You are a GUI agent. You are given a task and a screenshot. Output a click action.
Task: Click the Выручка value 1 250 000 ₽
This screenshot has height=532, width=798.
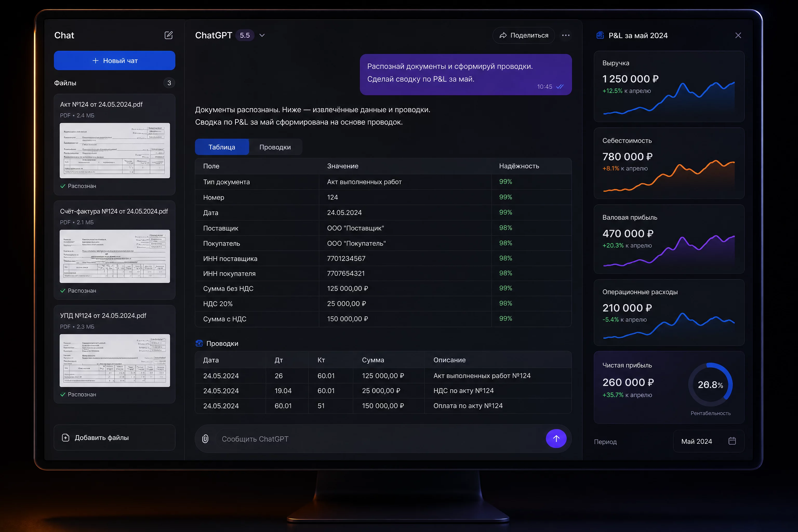pos(630,79)
